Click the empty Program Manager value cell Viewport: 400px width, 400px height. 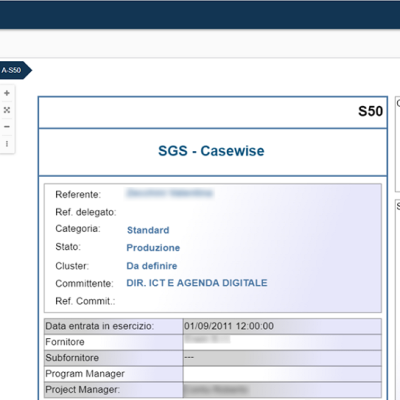pyautogui.click(x=282, y=374)
